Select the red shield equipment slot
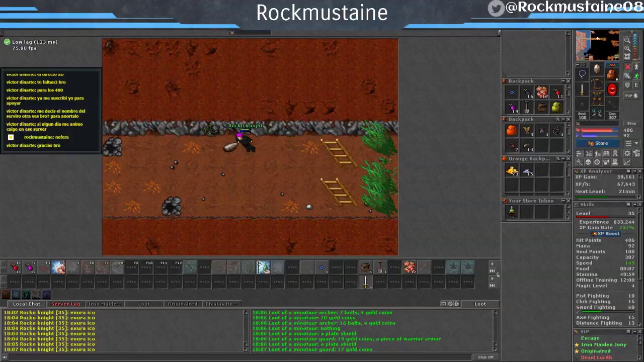The width and height of the screenshot is (644, 362). pos(611,90)
